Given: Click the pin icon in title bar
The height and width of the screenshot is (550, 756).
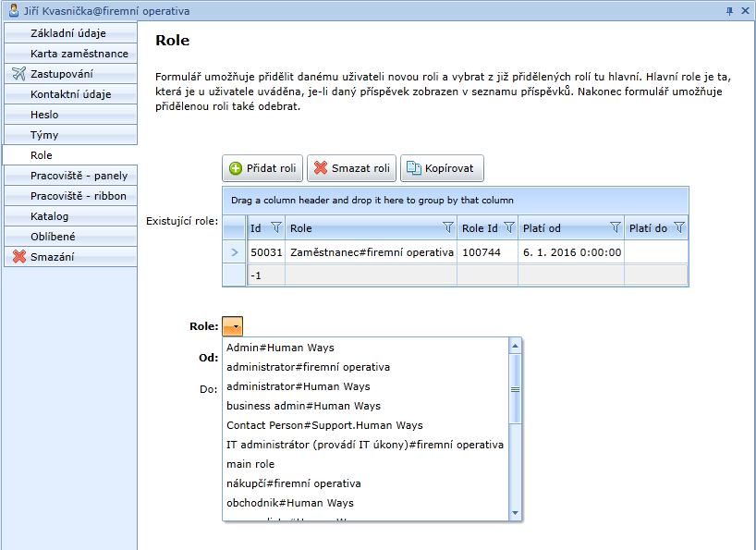Looking at the screenshot, I should [x=729, y=10].
